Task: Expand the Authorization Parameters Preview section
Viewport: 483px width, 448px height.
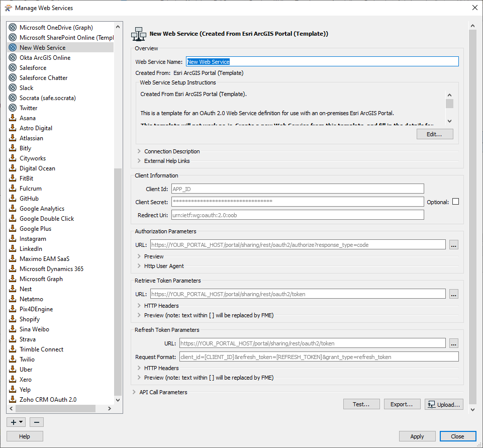Action: pos(139,256)
